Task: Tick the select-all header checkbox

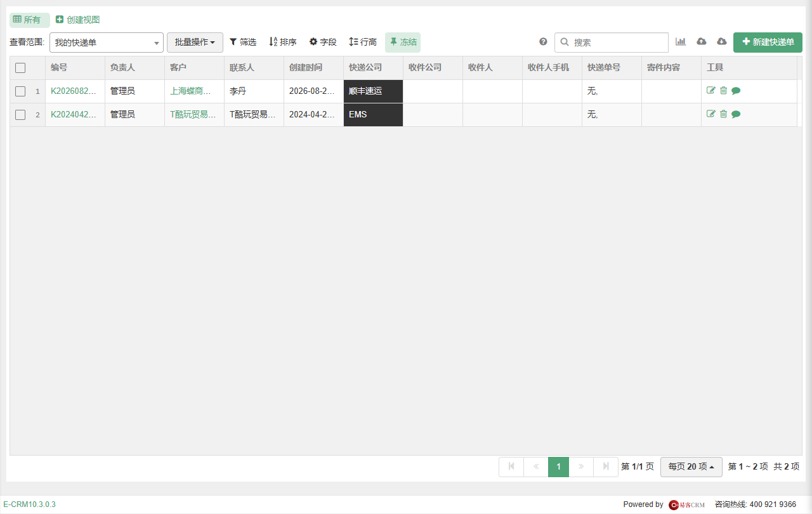Action: (x=20, y=68)
